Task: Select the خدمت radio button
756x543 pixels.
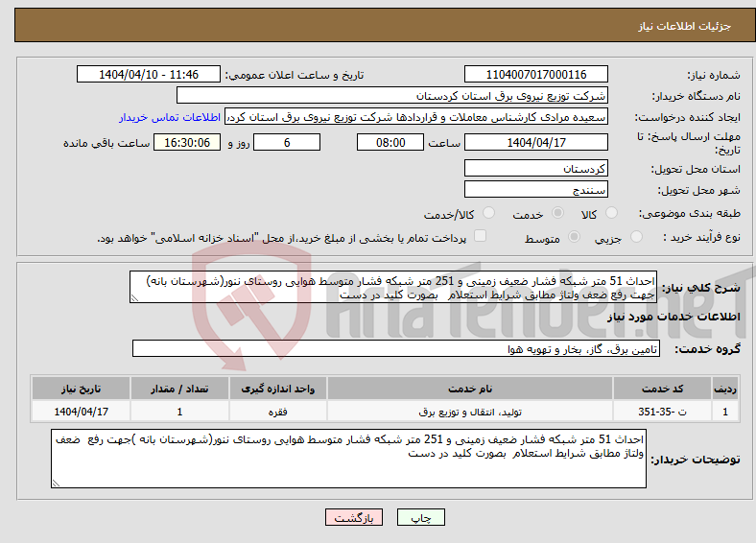Action: (x=557, y=213)
